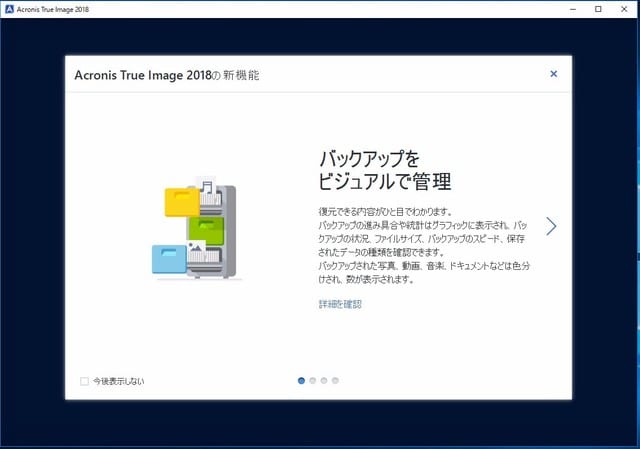Advance to next slide with right chevron
Viewport: 640px width, 449px height.
pos(551,226)
